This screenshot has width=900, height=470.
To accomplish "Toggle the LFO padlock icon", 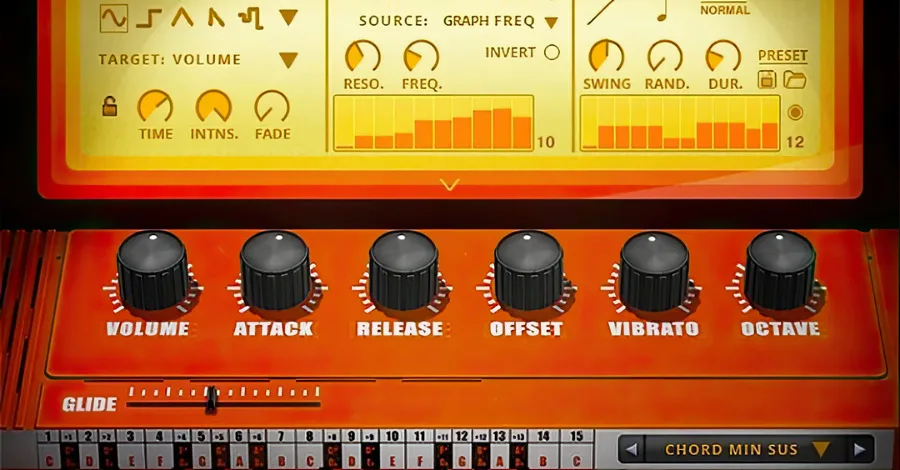I will [109, 106].
